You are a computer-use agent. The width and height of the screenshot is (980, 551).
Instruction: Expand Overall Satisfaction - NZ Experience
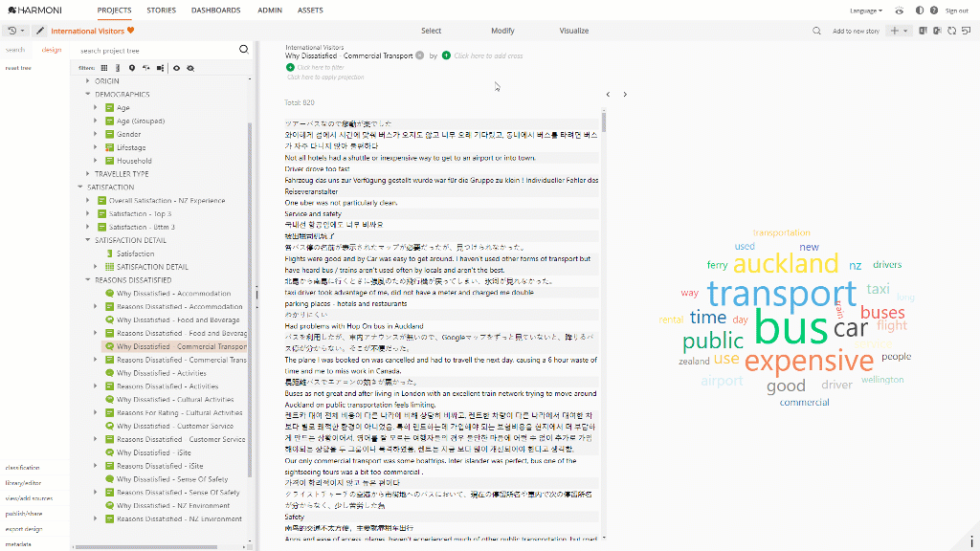point(87,201)
